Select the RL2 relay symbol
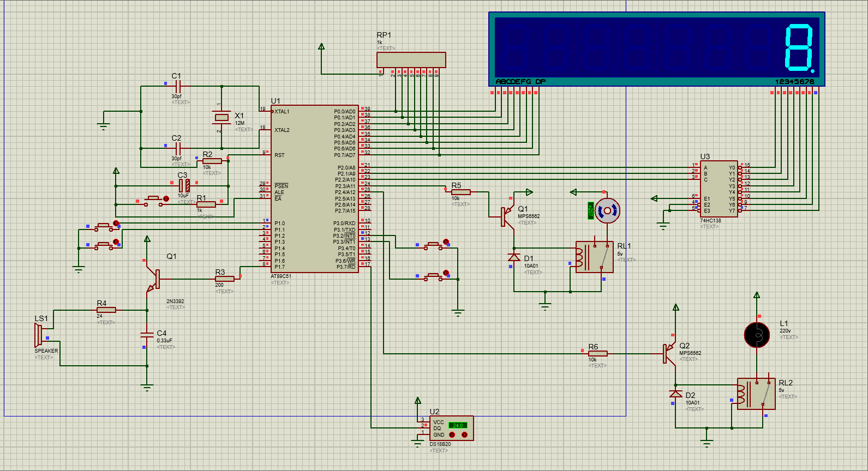Screen dimensions: 868x471 point(756,394)
